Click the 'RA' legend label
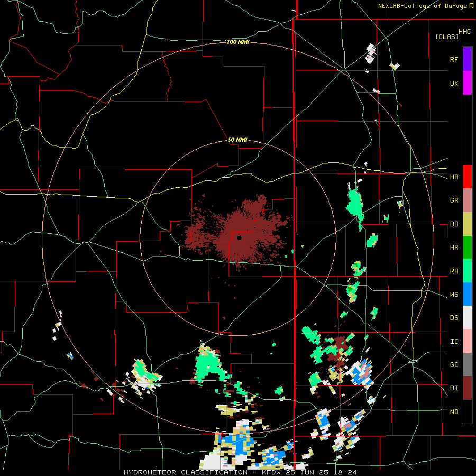The height and width of the screenshot is (476, 476). (x=454, y=271)
